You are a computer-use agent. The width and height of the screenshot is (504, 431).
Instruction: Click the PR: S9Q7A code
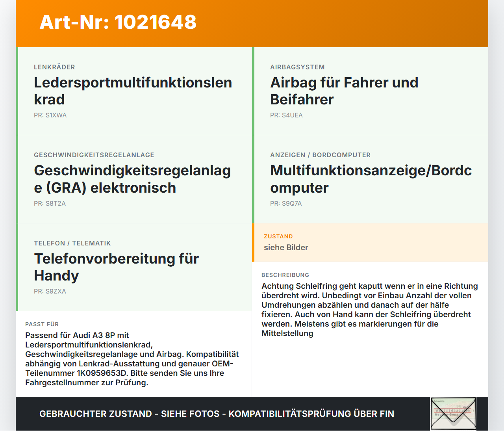[286, 204]
